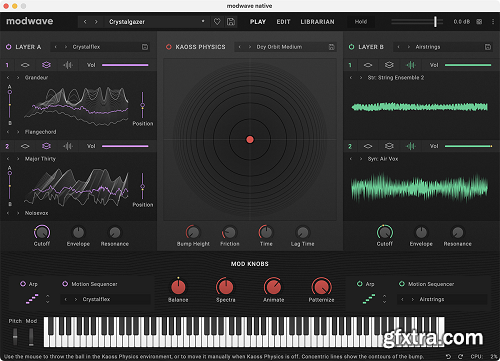This screenshot has height=361, width=500.
Task: Click the Layer B arpeggiator pattern icon
Action: 369,299
